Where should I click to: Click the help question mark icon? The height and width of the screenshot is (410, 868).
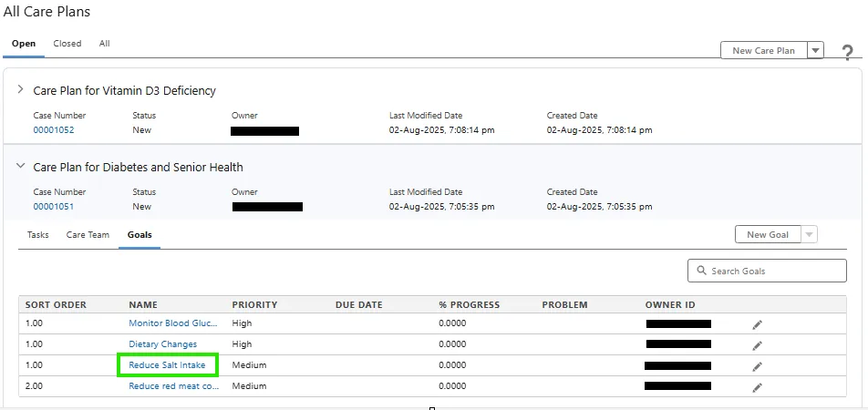pos(847,52)
